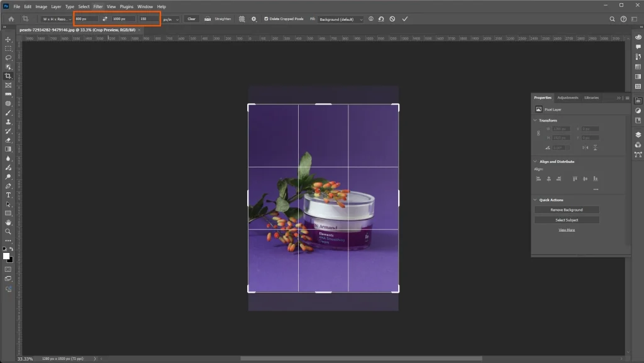Image resolution: width=644 pixels, height=363 pixels.
Task: Toggle Delete Cropped Pixels checkbox
Action: 266,19
